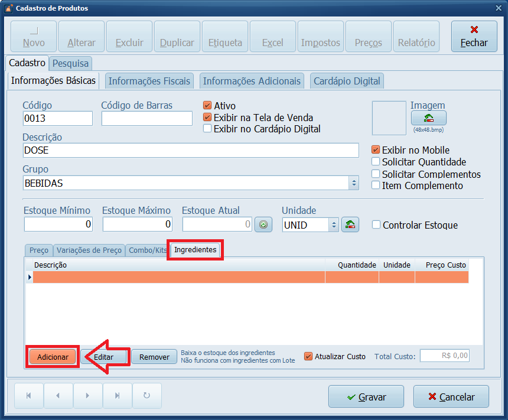This screenshot has width=508, height=420.
Task: Open the Variações de Preço tab
Action: tap(89, 250)
